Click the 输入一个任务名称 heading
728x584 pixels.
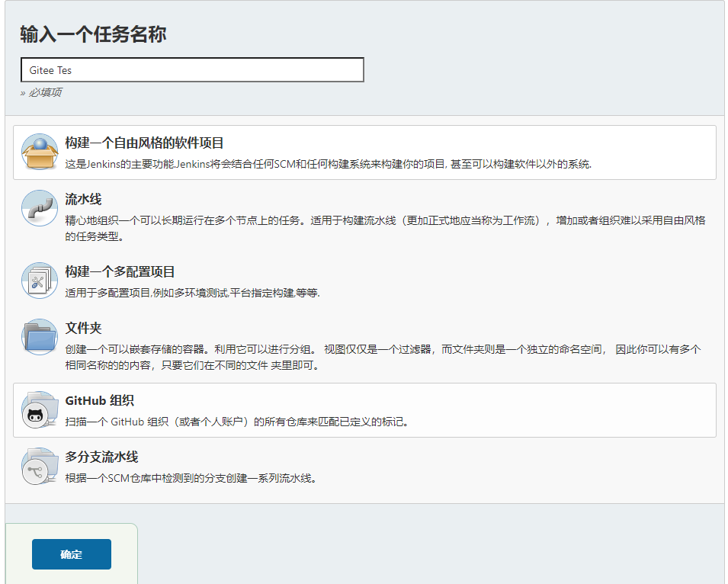(93, 34)
